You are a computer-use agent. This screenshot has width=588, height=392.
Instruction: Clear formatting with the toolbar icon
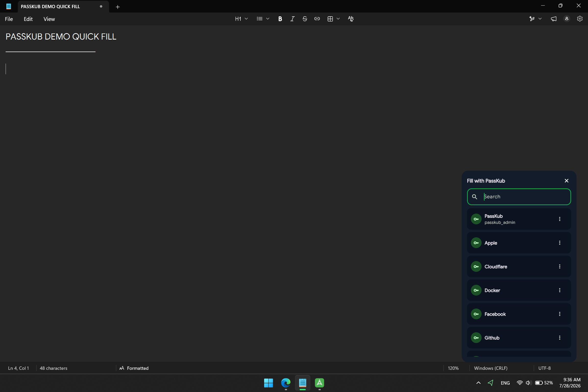coord(351,19)
